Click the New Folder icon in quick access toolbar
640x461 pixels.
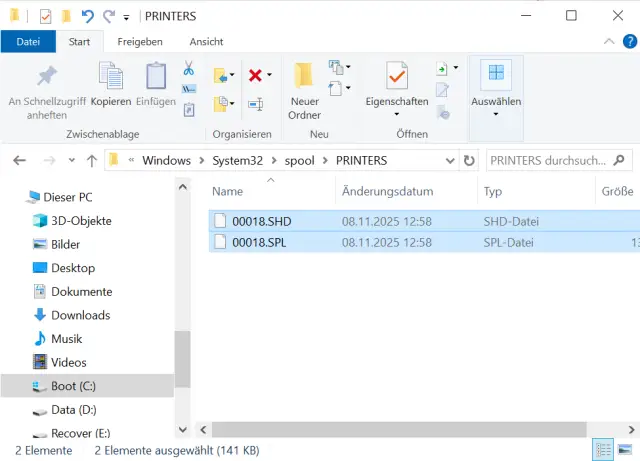pos(66,16)
